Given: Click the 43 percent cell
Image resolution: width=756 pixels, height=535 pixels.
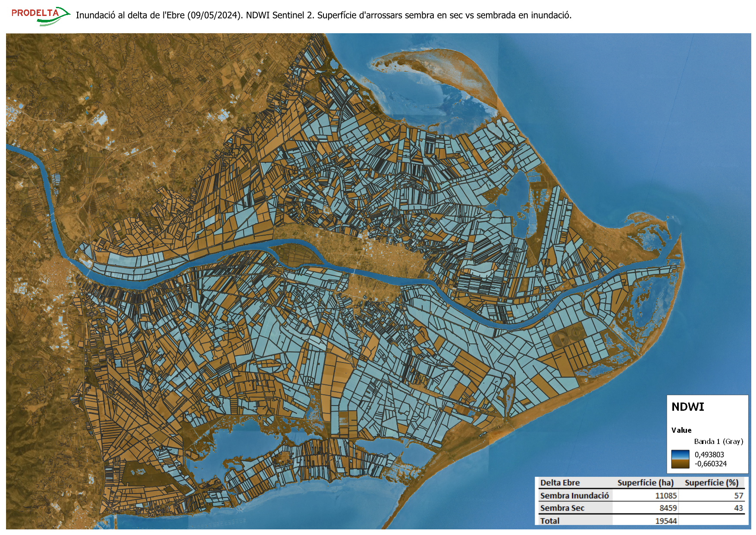Looking at the screenshot, I should point(739,508).
